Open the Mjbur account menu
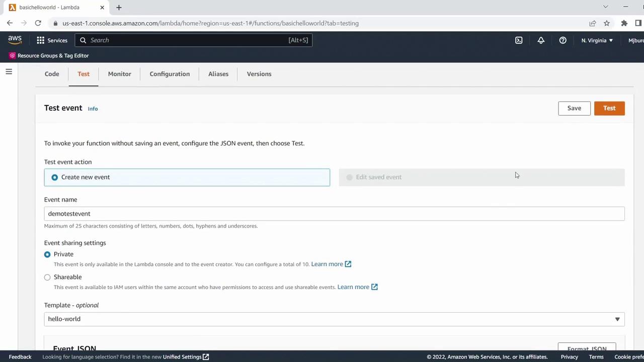Image resolution: width=644 pixels, height=362 pixels. 636,40
